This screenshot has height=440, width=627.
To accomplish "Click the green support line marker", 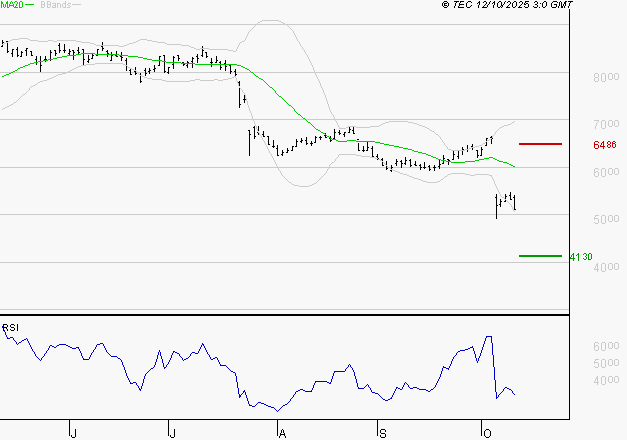I will point(540,256).
